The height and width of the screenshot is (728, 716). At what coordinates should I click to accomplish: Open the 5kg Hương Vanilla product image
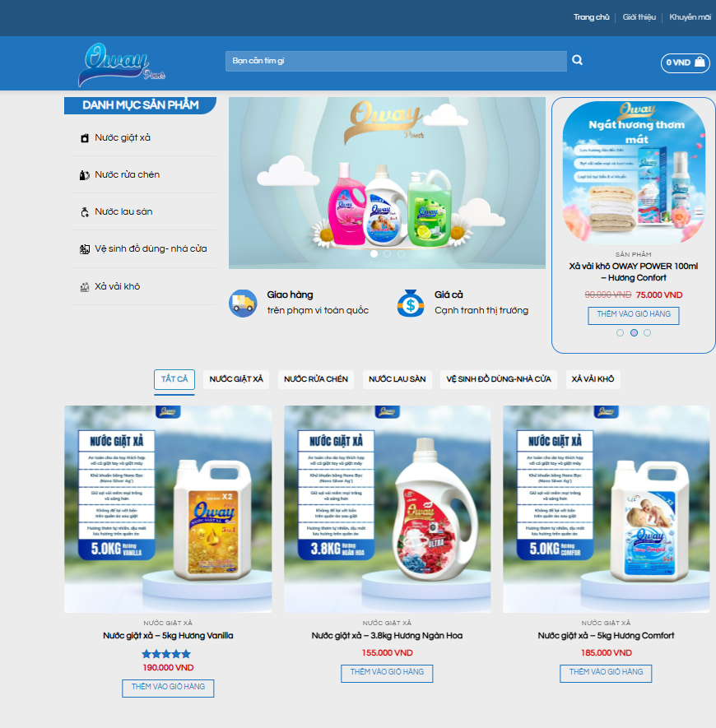tap(168, 509)
